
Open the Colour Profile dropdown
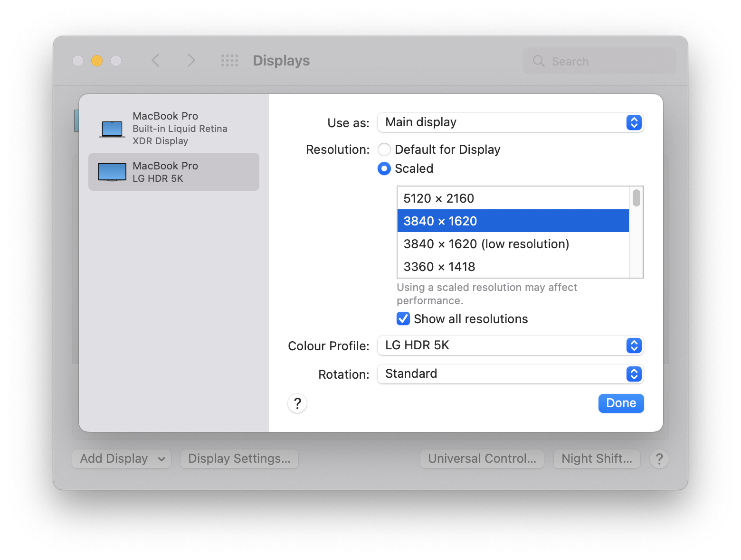[x=511, y=345]
